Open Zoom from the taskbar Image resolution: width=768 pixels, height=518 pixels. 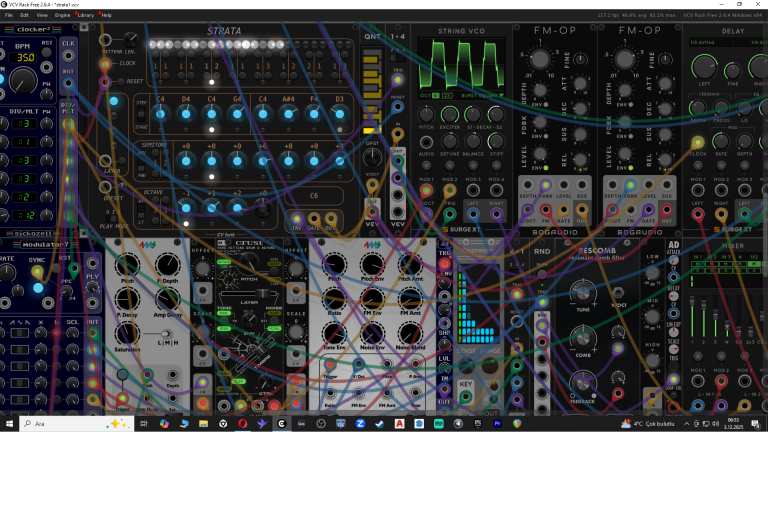pyautogui.click(x=360, y=424)
